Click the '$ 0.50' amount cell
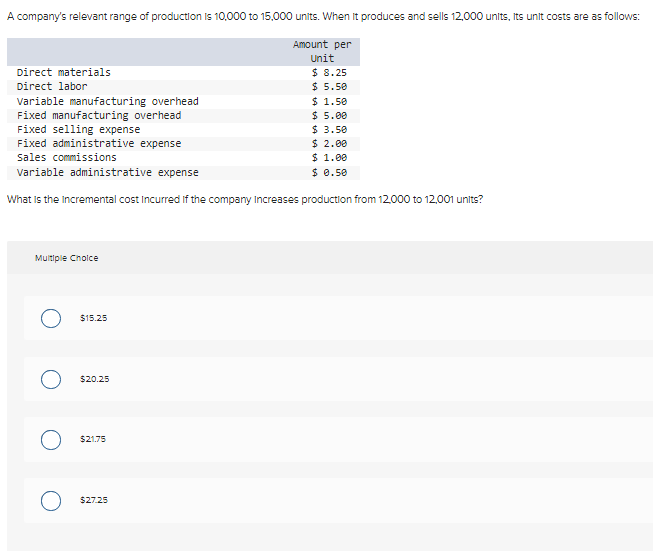The width and height of the screenshot is (653, 551). point(329,172)
